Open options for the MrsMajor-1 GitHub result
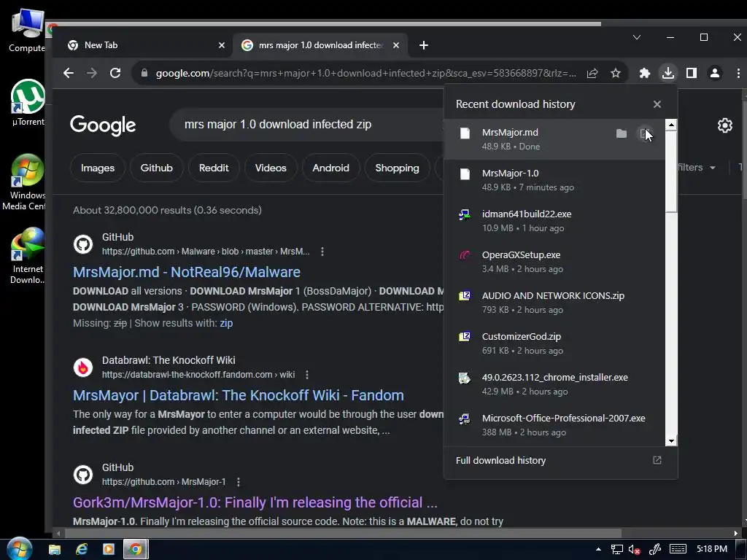The width and height of the screenshot is (747, 560). 239,482
